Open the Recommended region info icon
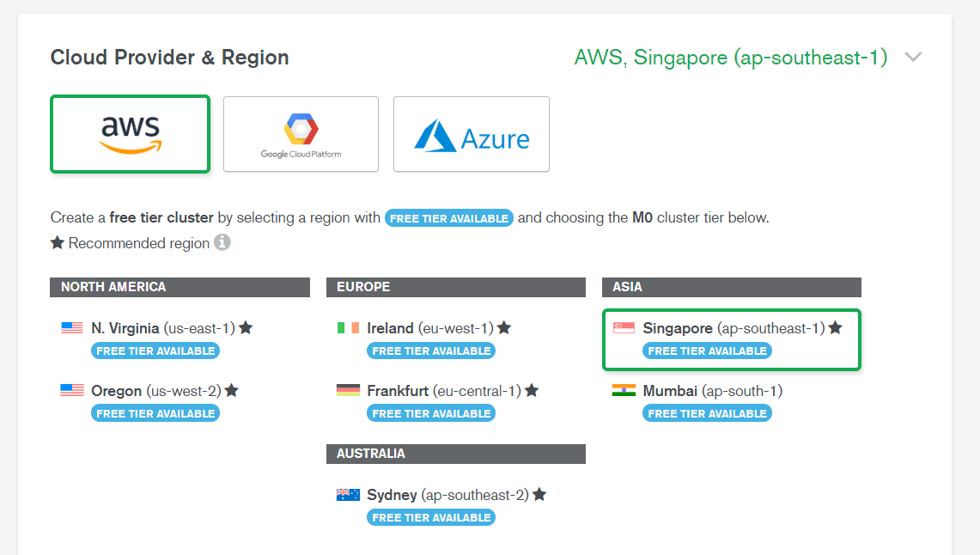The height and width of the screenshot is (555, 980). click(x=222, y=242)
